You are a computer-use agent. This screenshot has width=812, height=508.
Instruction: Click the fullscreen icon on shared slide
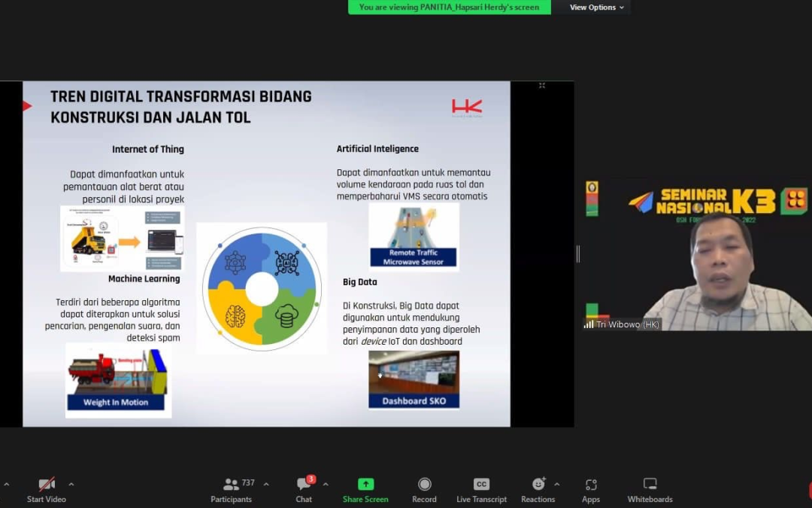541,86
